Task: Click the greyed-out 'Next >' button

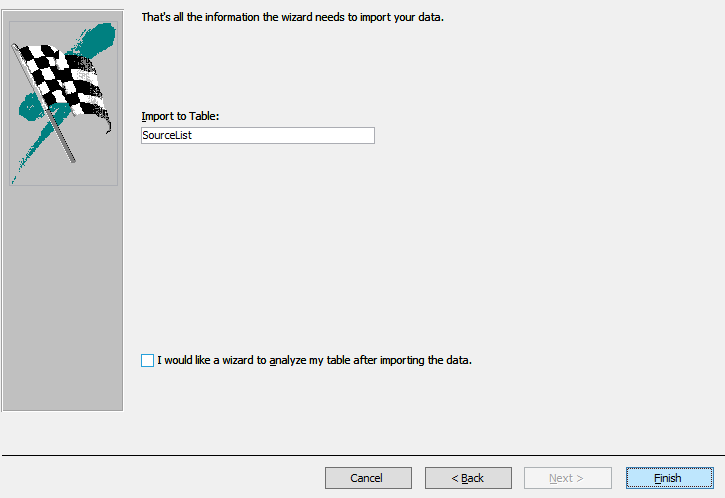Action: point(567,478)
